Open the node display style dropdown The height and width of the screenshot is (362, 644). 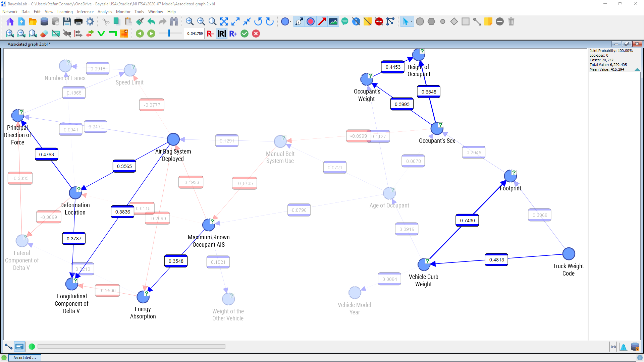pyautogui.click(x=290, y=22)
